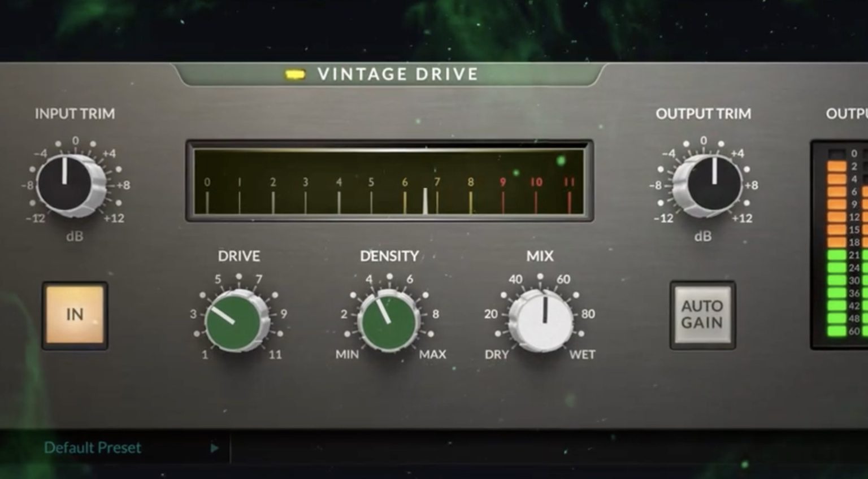Click the MAX label under Density

click(432, 355)
